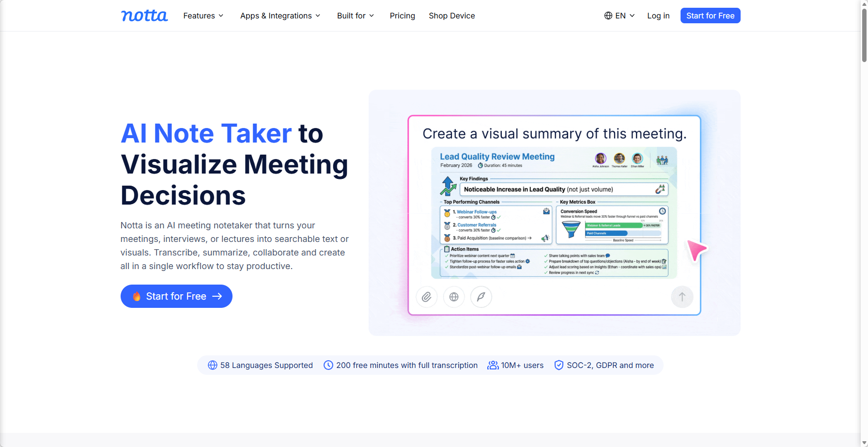This screenshot has width=868, height=447.
Task: Click the arrow icon on hero Start for Free
Action: click(217, 296)
